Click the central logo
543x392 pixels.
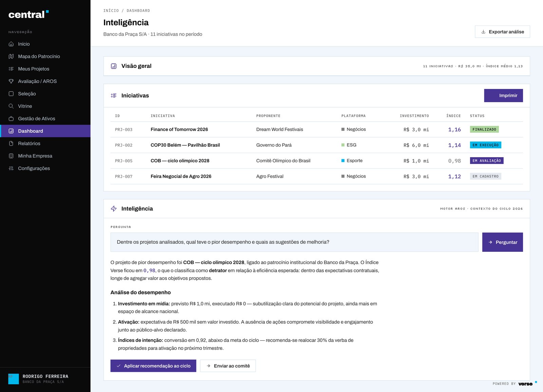29,15
